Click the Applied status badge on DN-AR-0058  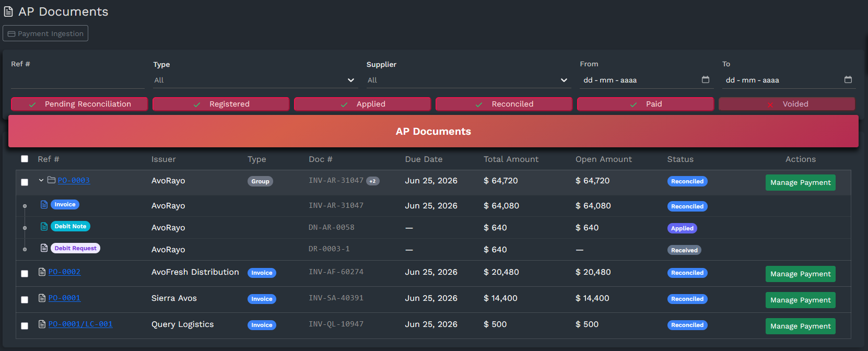682,228
